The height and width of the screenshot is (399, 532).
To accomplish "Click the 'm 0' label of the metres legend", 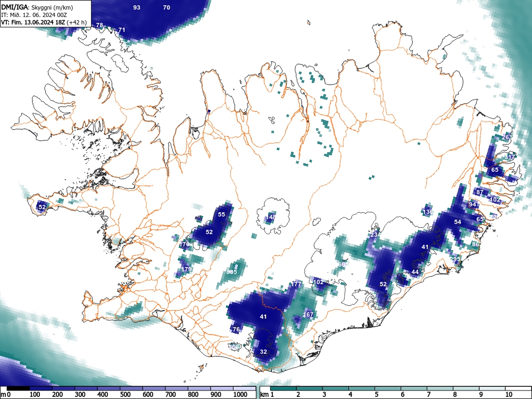I will (6, 395).
